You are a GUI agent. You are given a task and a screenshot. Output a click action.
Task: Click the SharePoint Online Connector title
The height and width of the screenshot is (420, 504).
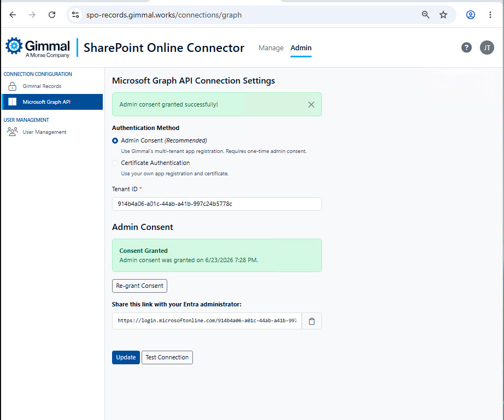pyautogui.click(x=164, y=48)
